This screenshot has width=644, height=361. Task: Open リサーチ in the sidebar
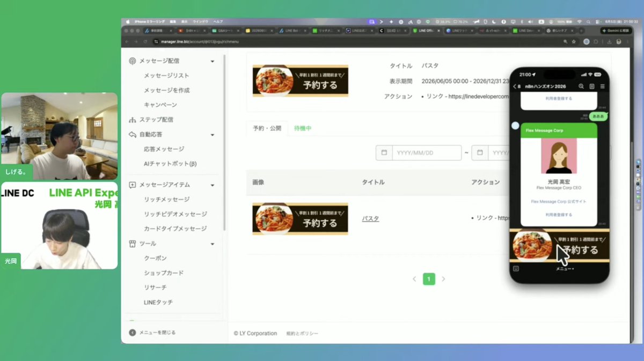(x=155, y=288)
